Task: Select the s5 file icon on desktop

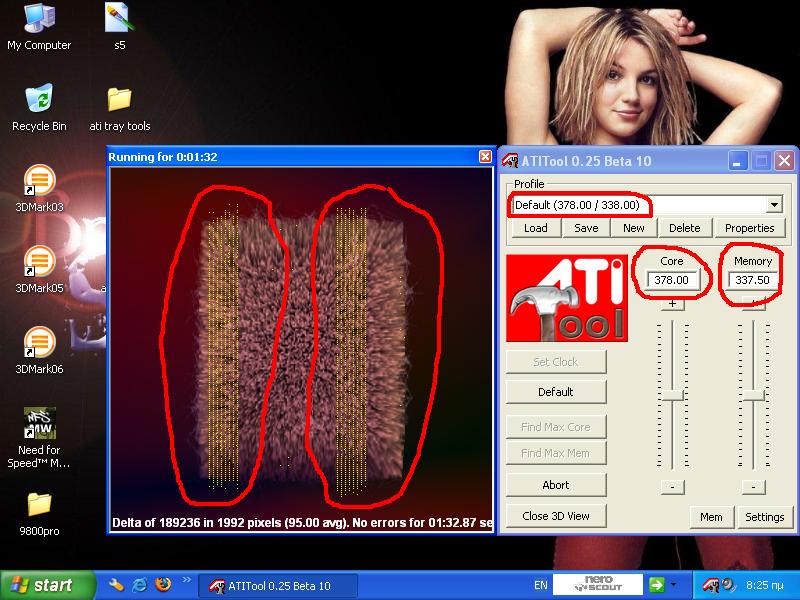Action: click(119, 27)
